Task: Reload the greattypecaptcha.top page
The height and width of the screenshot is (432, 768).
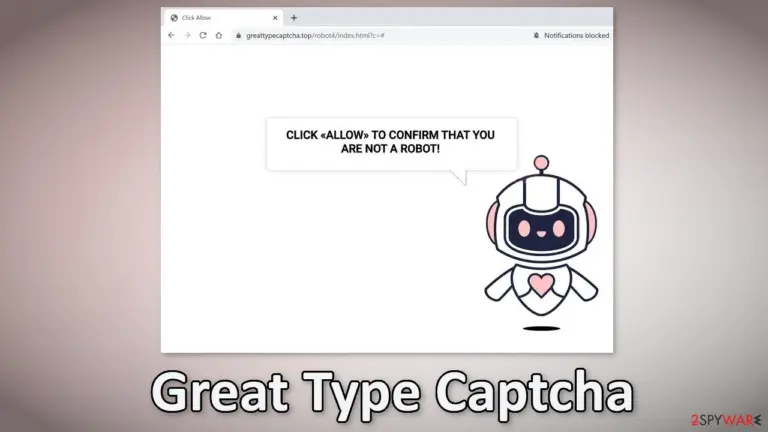Action: tap(203, 35)
